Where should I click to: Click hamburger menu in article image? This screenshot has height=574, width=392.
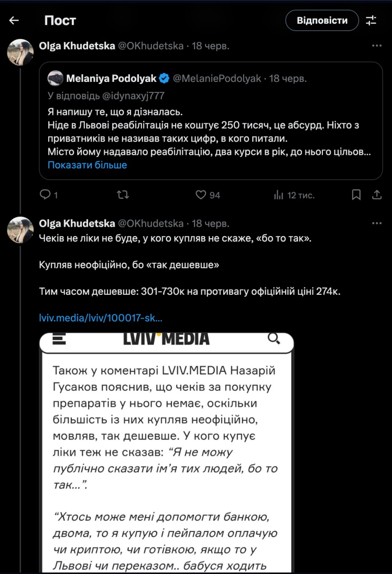coord(59,338)
